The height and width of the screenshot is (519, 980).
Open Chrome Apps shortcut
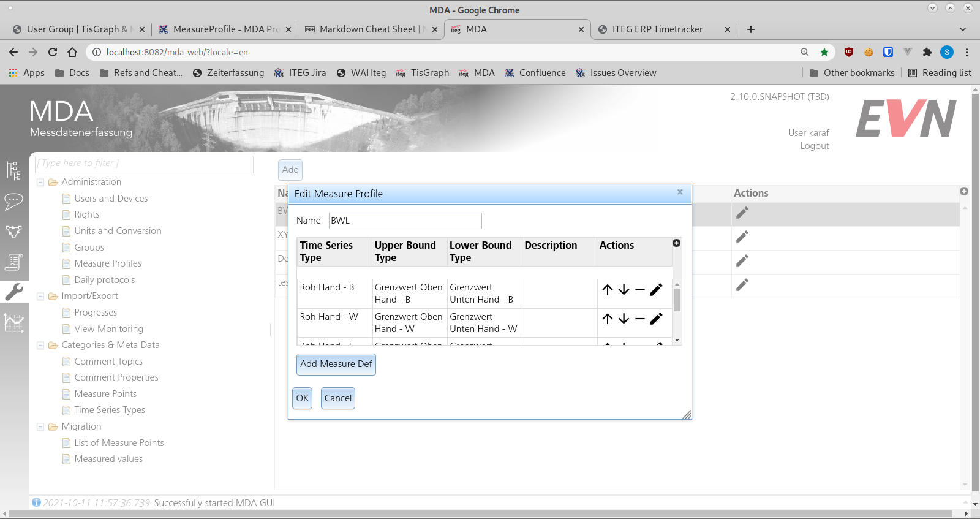pos(26,72)
